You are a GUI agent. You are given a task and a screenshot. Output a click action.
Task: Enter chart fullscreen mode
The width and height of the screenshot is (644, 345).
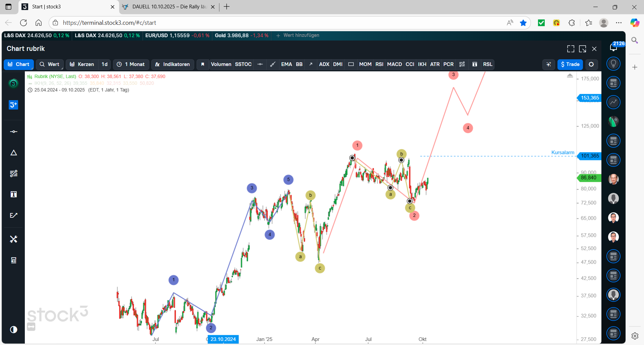coord(571,49)
